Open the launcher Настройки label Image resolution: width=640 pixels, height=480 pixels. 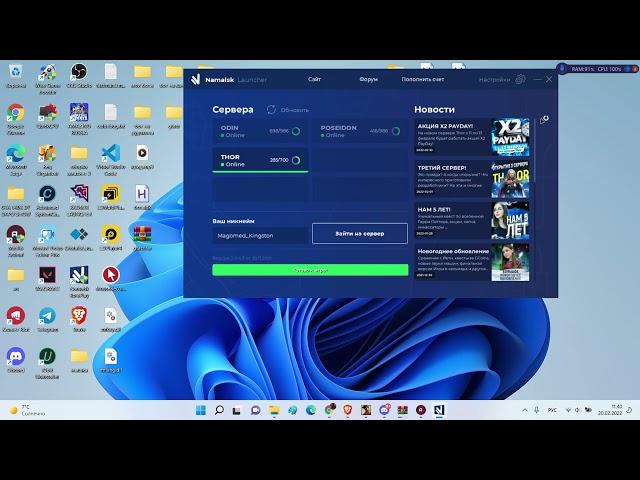(494, 80)
